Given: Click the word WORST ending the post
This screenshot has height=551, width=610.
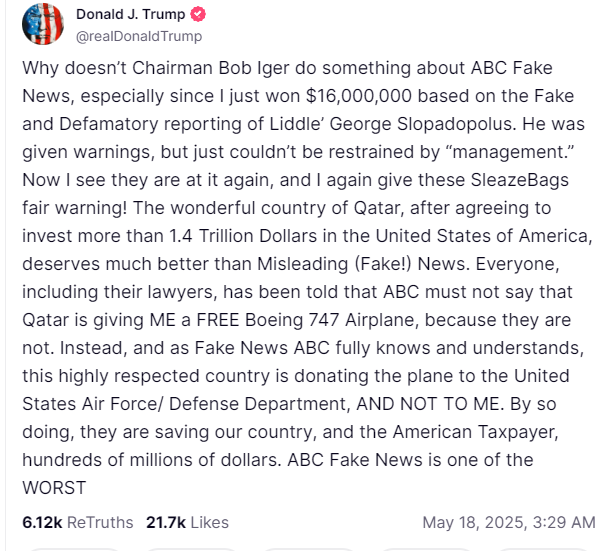Looking at the screenshot, I should coord(54,488).
